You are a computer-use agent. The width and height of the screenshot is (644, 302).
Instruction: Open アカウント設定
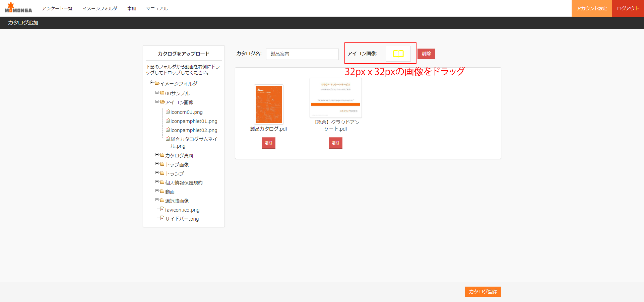(592, 8)
